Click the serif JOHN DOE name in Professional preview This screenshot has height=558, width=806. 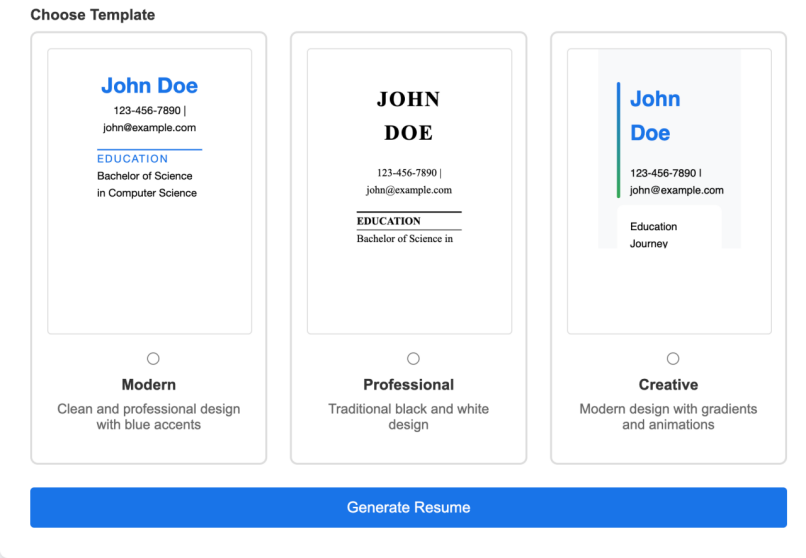pyautogui.click(x=409, y=116)
